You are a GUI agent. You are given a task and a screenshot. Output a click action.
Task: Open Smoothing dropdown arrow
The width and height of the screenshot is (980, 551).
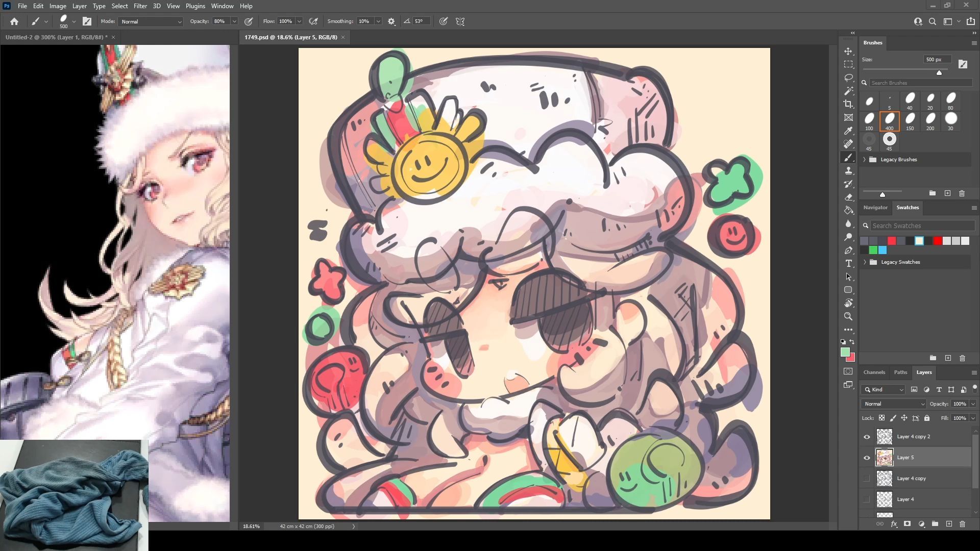(x=378, y=21)
